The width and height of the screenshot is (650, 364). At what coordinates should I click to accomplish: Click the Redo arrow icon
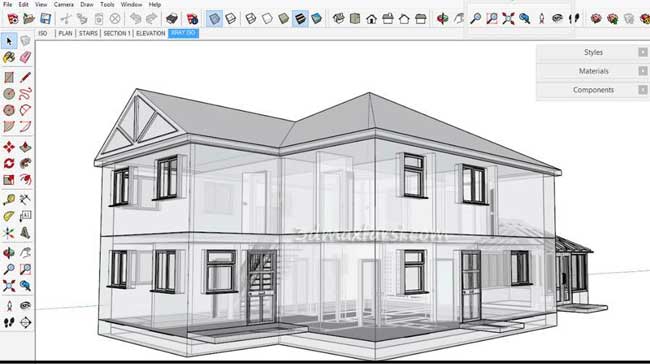(152, 19)
